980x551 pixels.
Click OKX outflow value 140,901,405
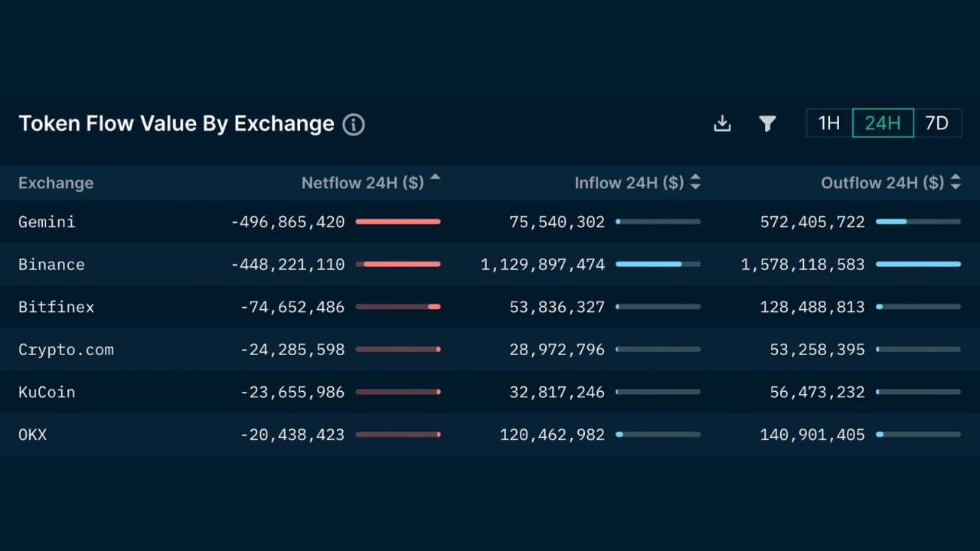pos(812,435)
